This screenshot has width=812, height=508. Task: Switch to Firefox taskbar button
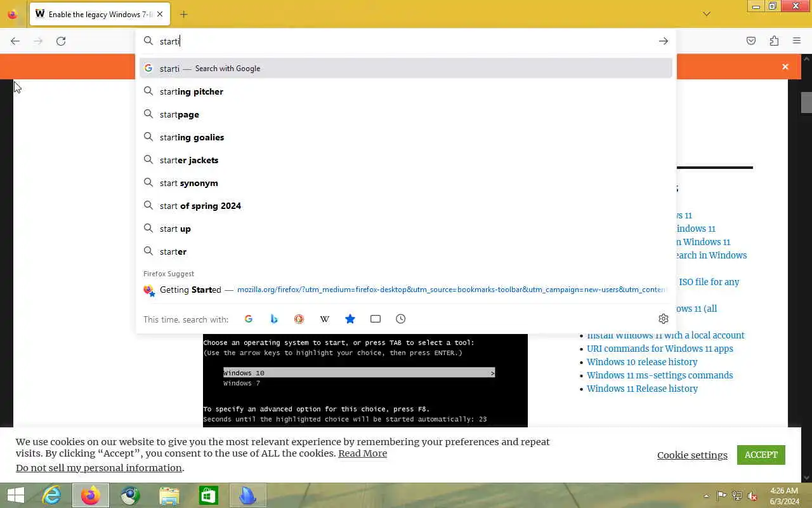tap(90, 495)
